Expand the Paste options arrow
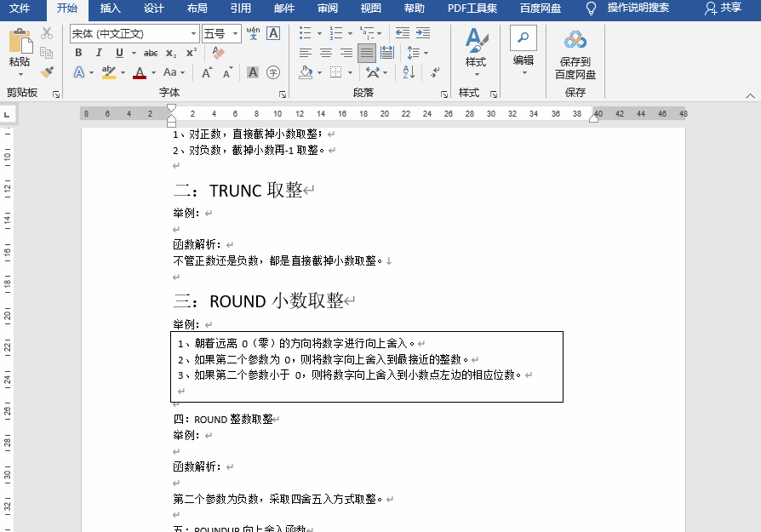761x532 pixels. tap(20, 74)
